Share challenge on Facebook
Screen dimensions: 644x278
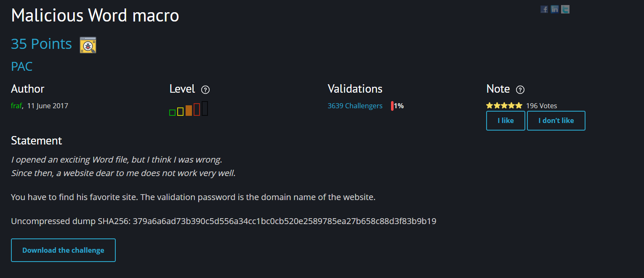[x=544, y=9]
